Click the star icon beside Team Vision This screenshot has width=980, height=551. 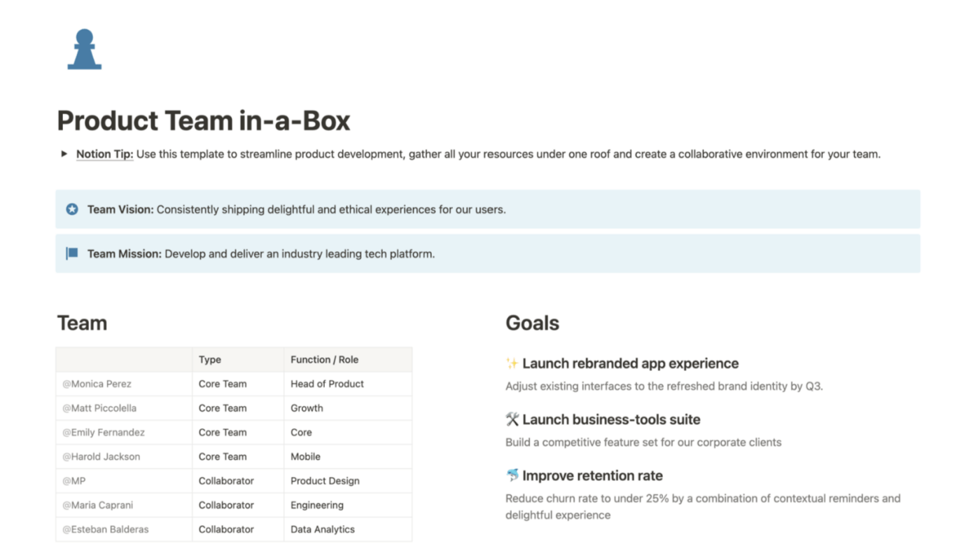72,209
